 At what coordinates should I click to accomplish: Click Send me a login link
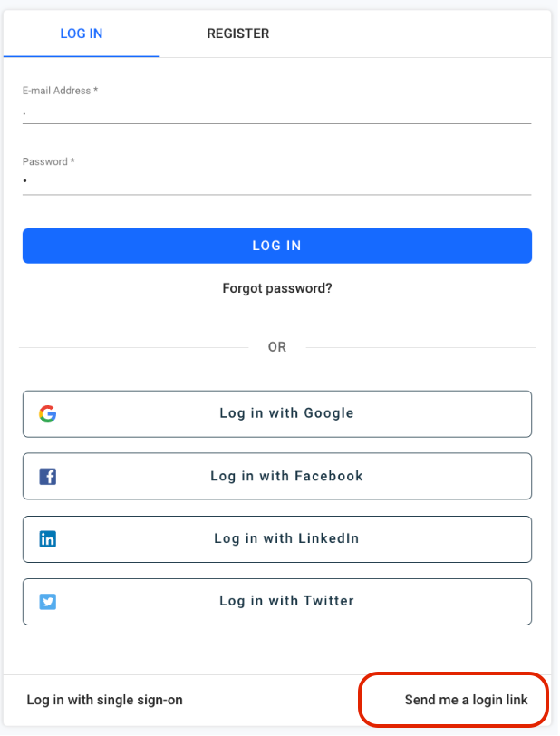tap(466, 700)
